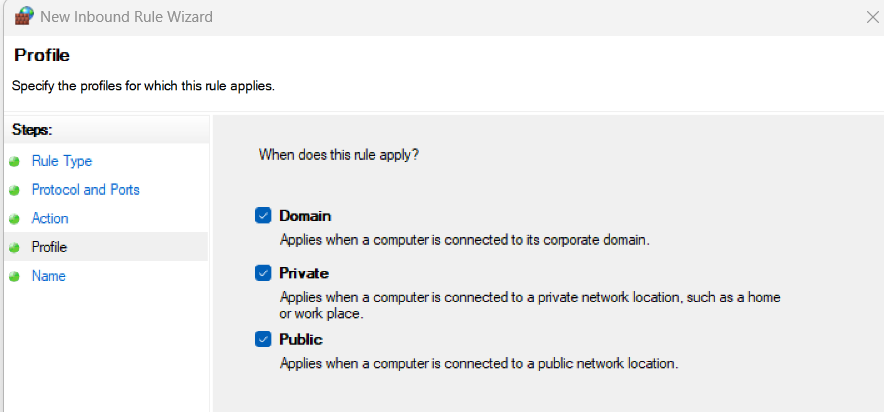
Task: Navigate to the Name step
Action: [49, 276]
